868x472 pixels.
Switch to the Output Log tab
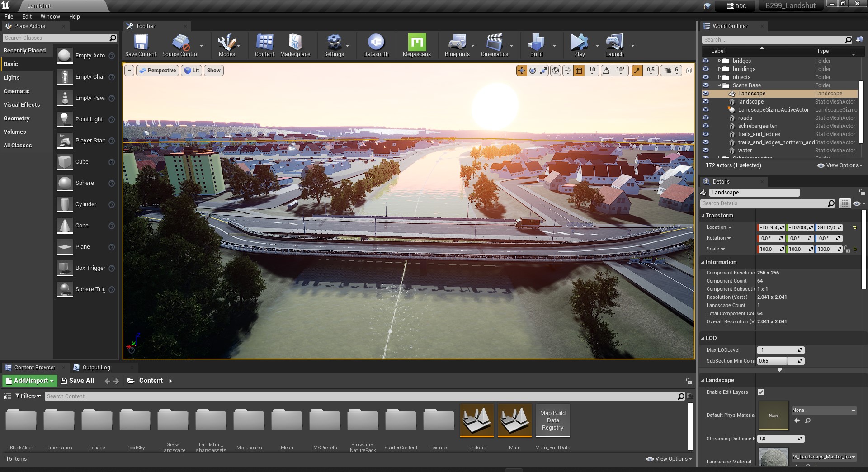[96, 368]
